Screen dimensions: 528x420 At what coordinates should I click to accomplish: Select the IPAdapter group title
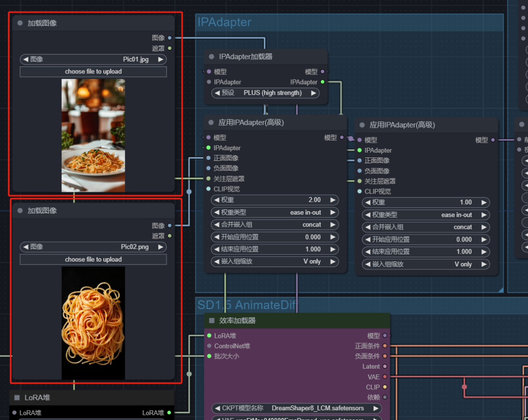224,22
